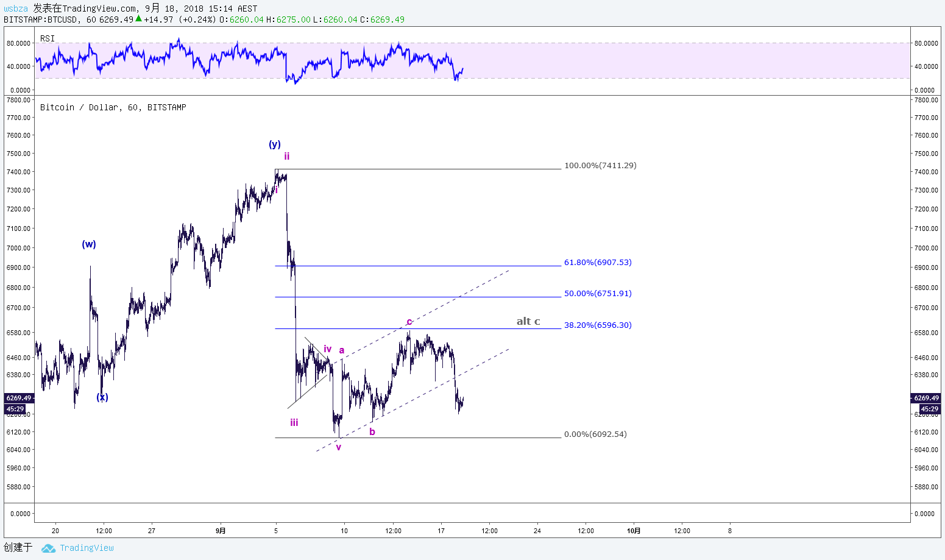The image size is (945, 560).
Task: Click the TradingView cloud logo icon
Action: tap(48, 548)
